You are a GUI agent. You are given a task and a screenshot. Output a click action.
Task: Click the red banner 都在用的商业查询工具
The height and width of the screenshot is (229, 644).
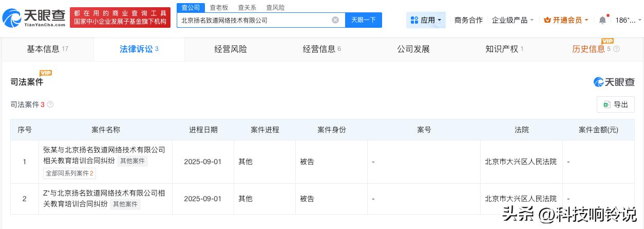pyautogui.click(x=120, y=17)
